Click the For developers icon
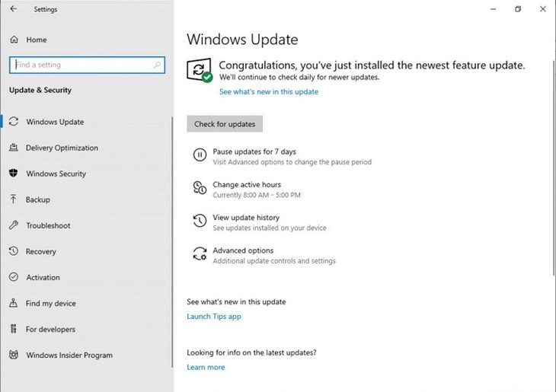The image size is (556, 392). click(x=14, y=329)
